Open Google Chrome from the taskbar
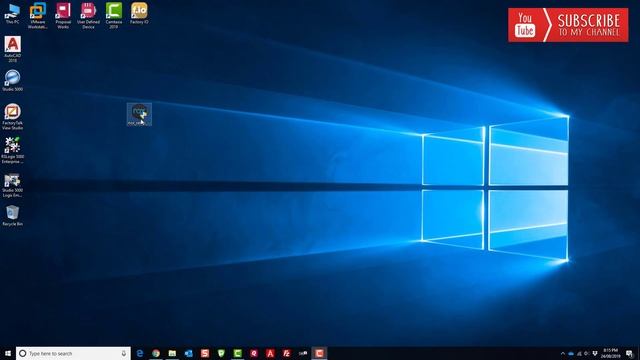Image resolution: width=640 pixels, height=360 pixels. point(156,353)
